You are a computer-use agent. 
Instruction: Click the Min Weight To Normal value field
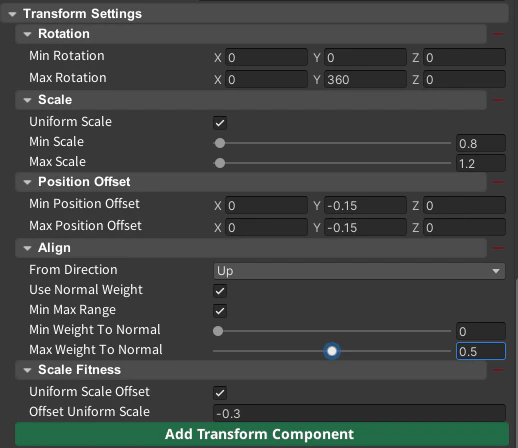click(x=481, y=331)
